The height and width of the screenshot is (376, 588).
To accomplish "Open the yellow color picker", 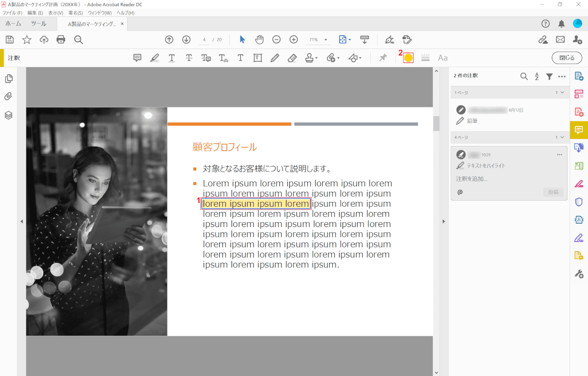I will coord(408,58).
